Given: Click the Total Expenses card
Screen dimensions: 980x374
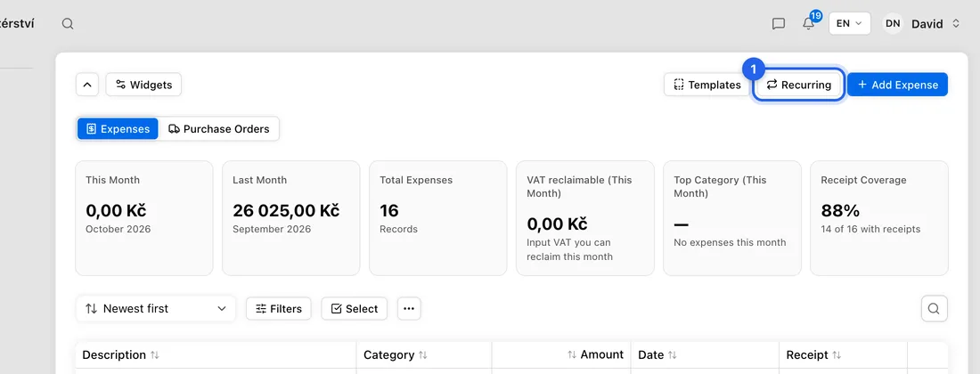Looking at the screenshot, I should 437,218.
